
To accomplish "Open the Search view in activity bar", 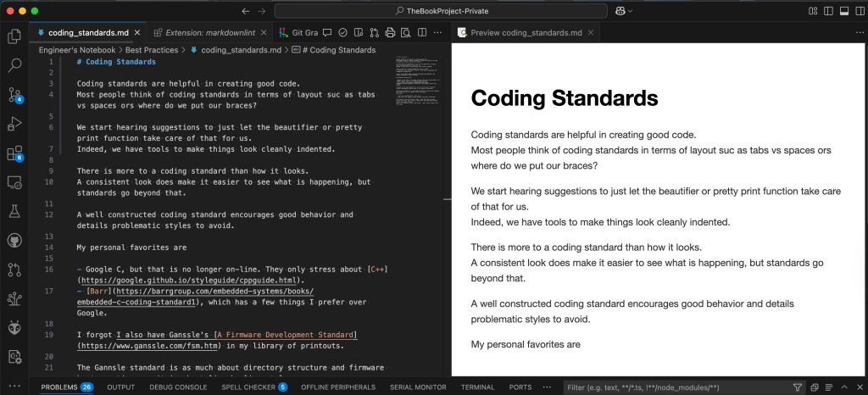I will 14,65.
